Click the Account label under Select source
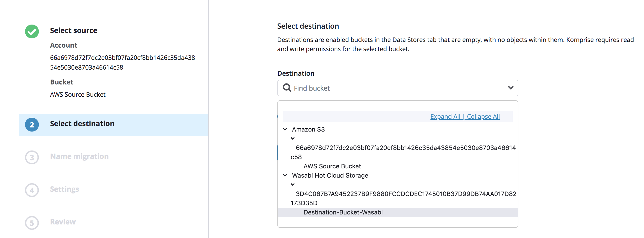 click(64, 45)
